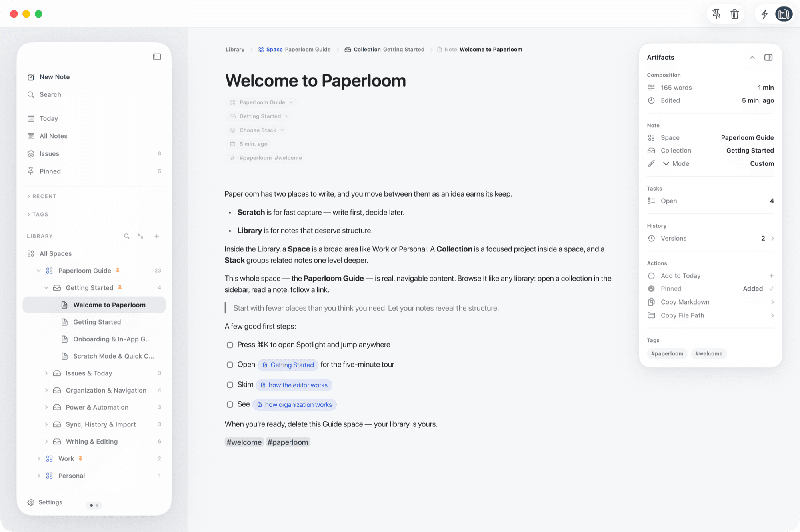
Task: Open the Getting Started collection dropdown under title
Action: 260,116
